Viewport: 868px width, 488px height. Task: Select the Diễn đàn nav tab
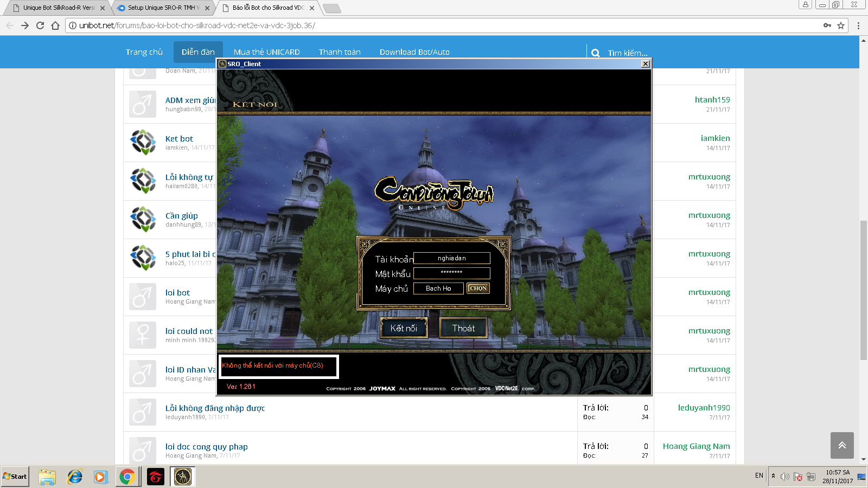(x=198, y=52)
